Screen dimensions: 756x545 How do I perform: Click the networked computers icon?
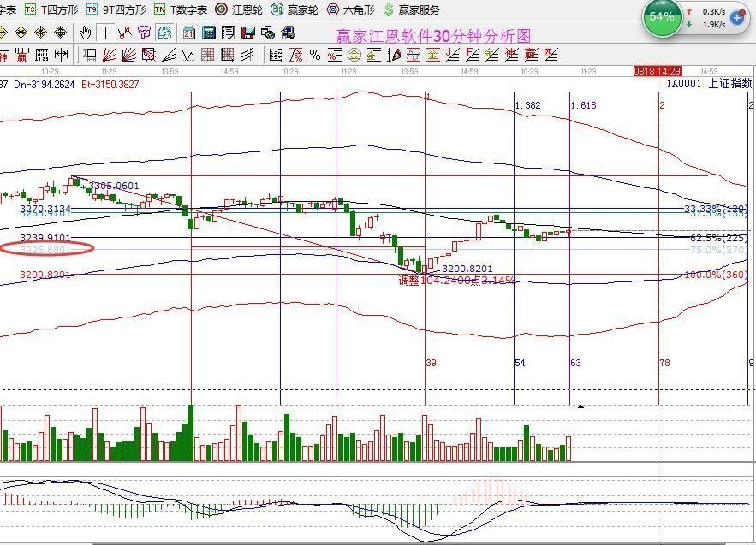coord(288,33)
